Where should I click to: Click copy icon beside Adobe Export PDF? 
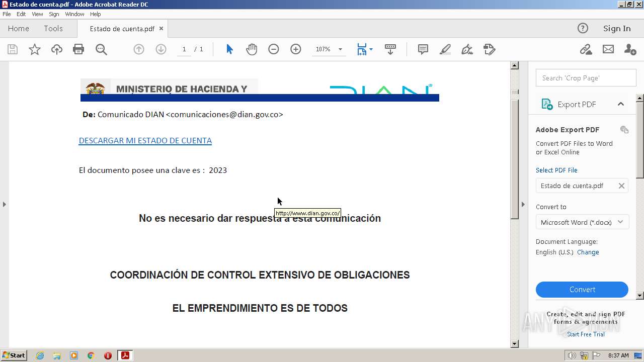[x=624, y=130]
